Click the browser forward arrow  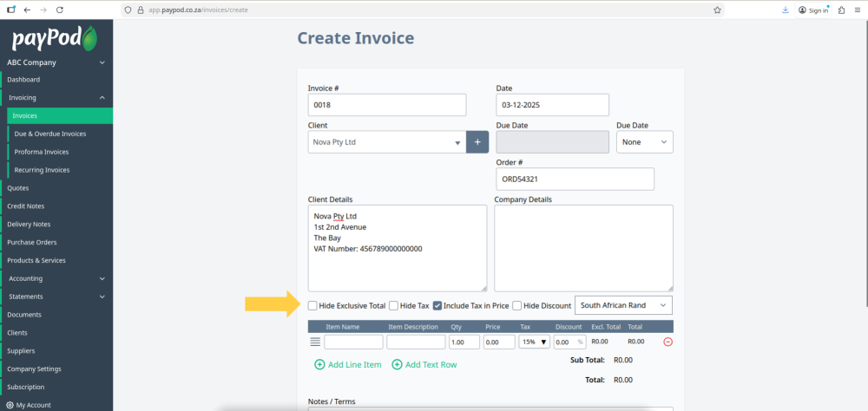click(43, 10)
